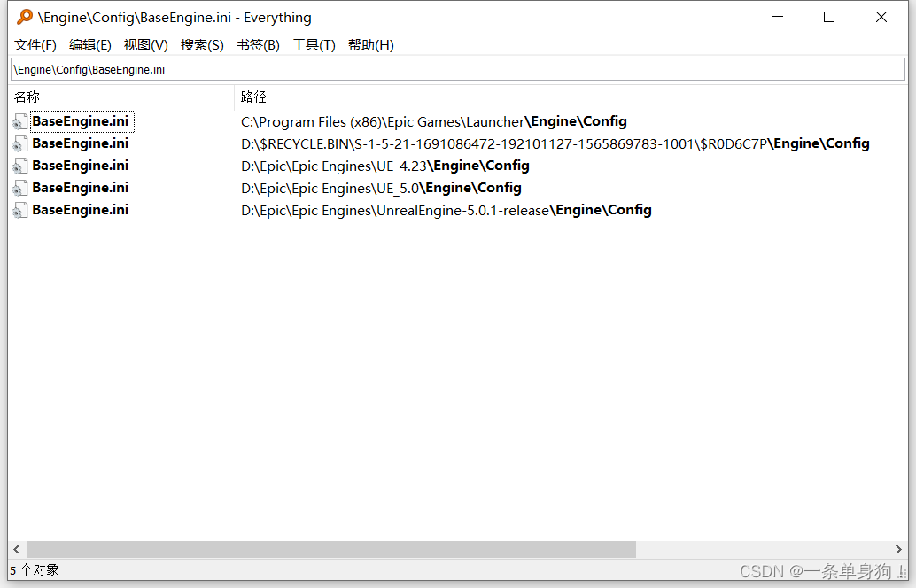The height and width of the screenshot is (588, 916).
Task: Click file icon of UE_4.23 BaseEngine.ini row
Action: (19, 166)
